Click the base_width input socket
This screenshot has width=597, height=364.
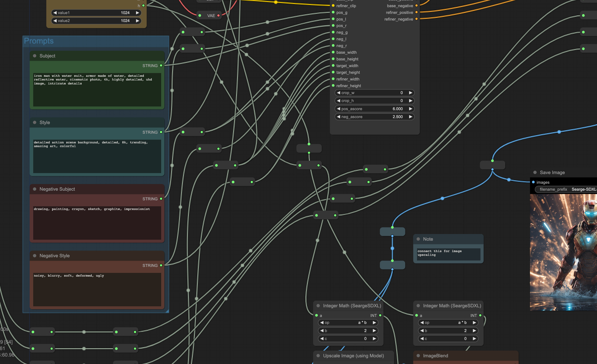333,52
